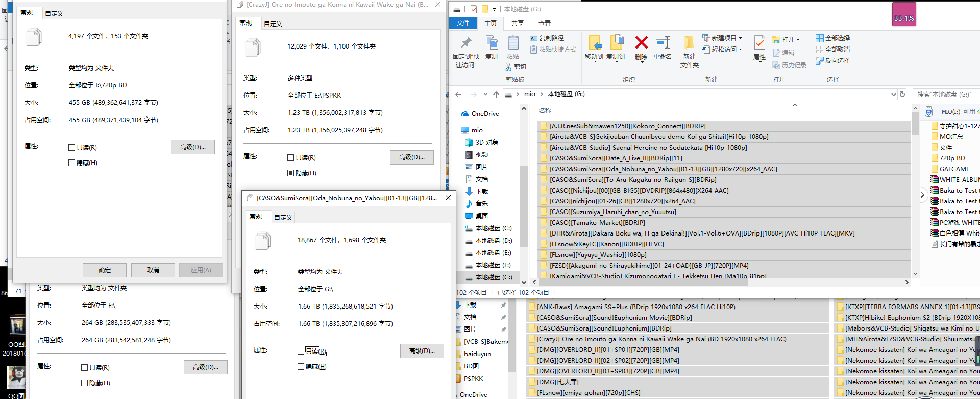The width and height of the screenshot is (980, 399).
Task: Click the New Folder (新建文件夹) icon
Action: [x=689, y=43]
